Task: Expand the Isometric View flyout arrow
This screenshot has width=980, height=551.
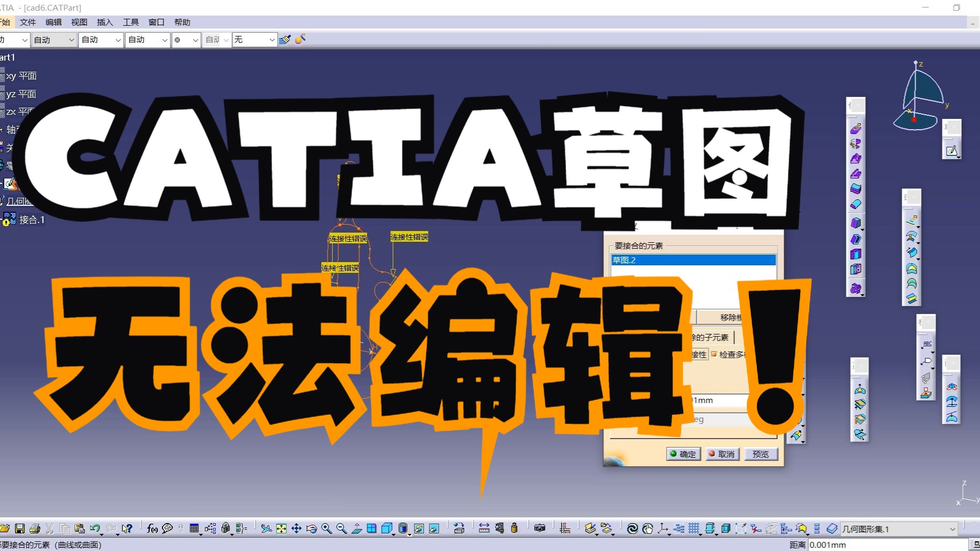Action: click(x=394, y=534)
